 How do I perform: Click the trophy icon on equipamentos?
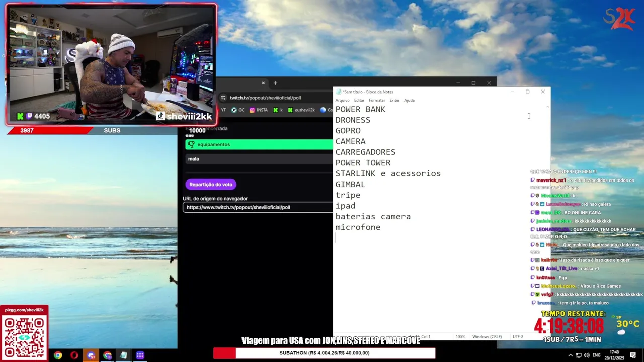[191, 144]
